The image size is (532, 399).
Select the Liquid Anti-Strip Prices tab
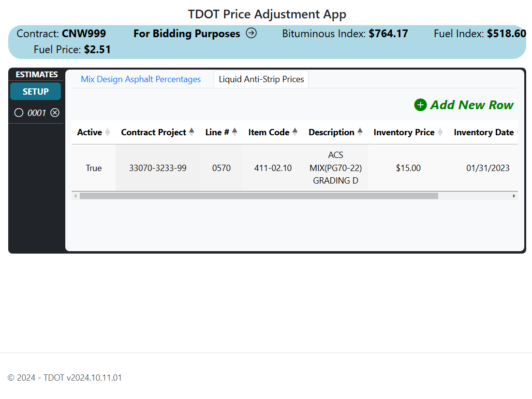261,79
